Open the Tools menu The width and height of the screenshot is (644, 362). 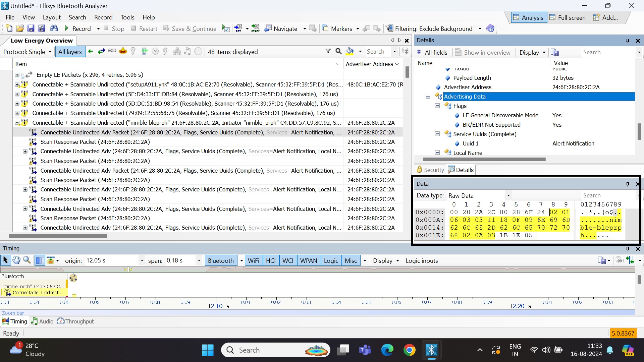[x=127, y=17]
